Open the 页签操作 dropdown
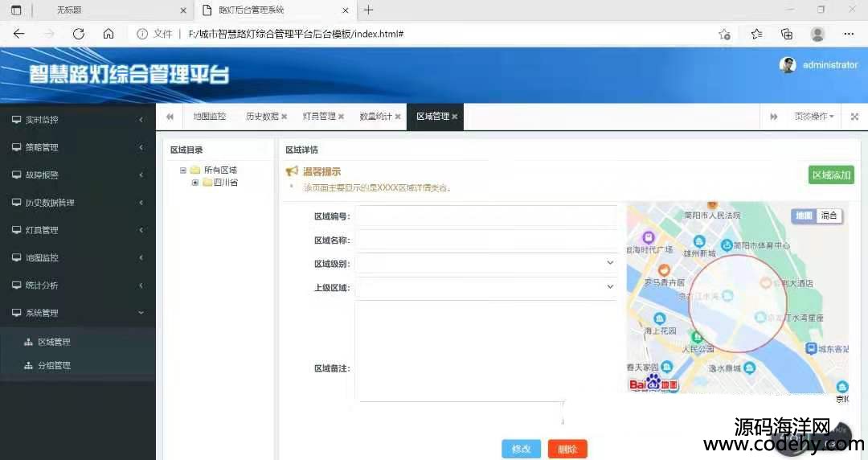The image size is (868, 460). pyautogui.click(x=814, y=117)
